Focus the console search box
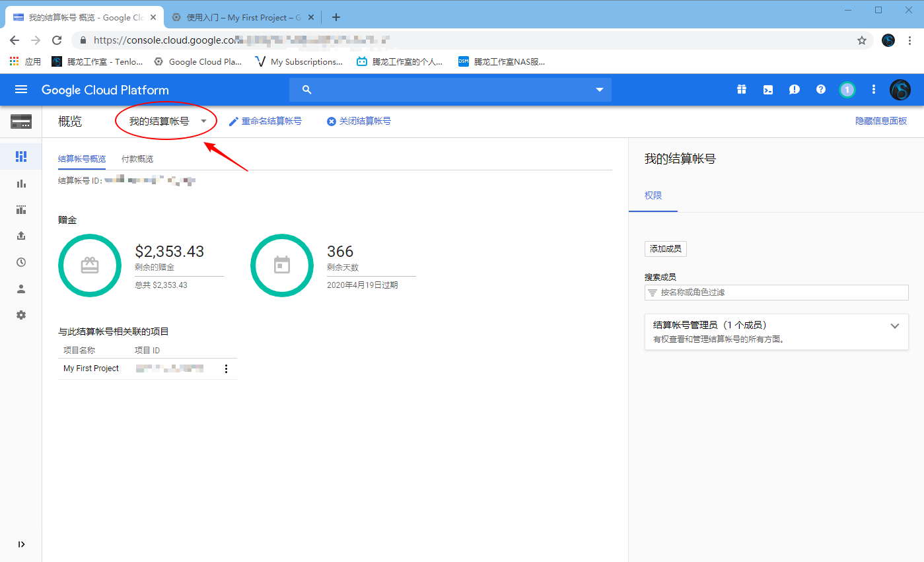 (450, 90)
